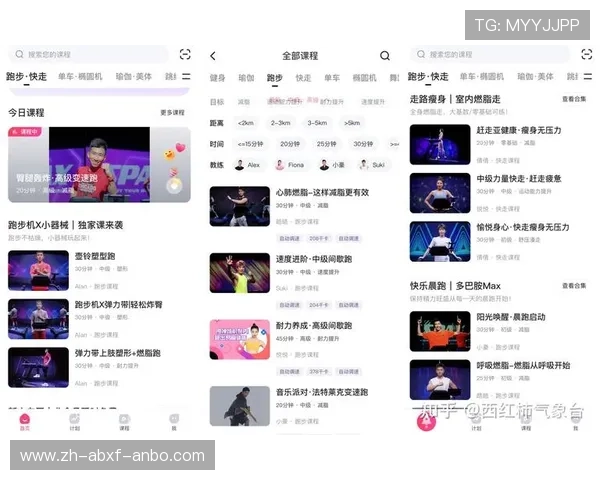This screenshot has height=480, width=600.
Task: Select the 瑜伽·美体 tab on the left screen
Action: pyautogui.click(x=134, y=77)
